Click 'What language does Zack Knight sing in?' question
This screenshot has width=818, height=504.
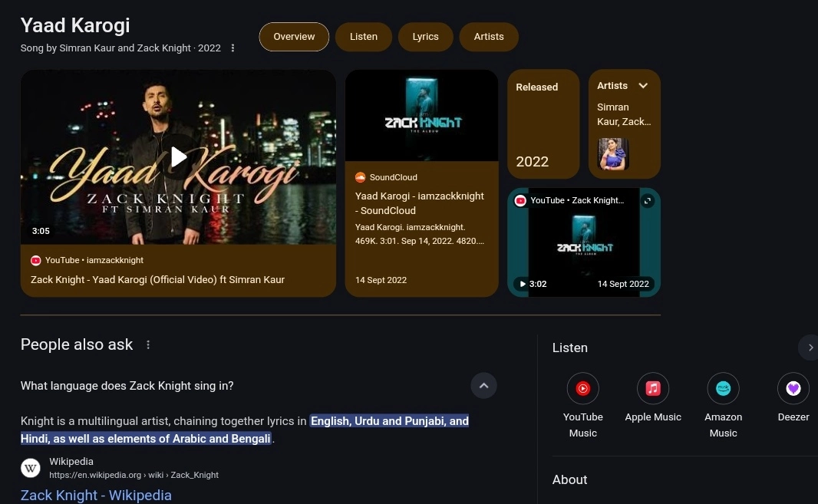(x=127, y=386)
